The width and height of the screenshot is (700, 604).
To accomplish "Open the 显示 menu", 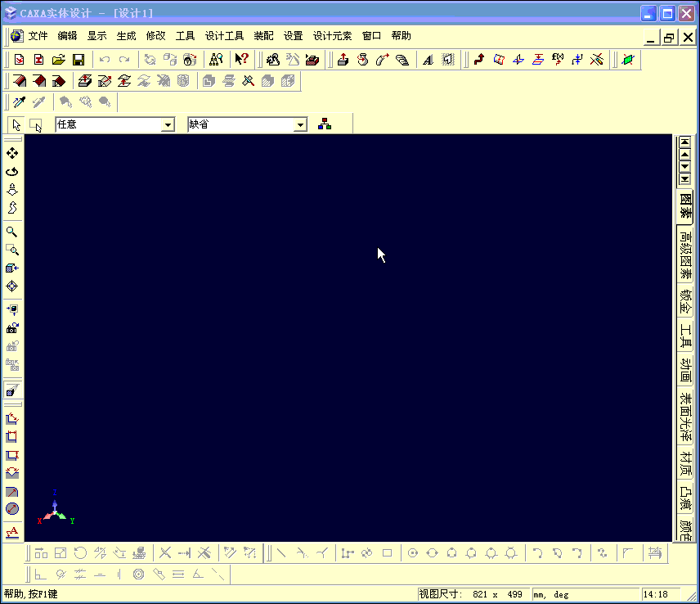I will click(96, 36).
